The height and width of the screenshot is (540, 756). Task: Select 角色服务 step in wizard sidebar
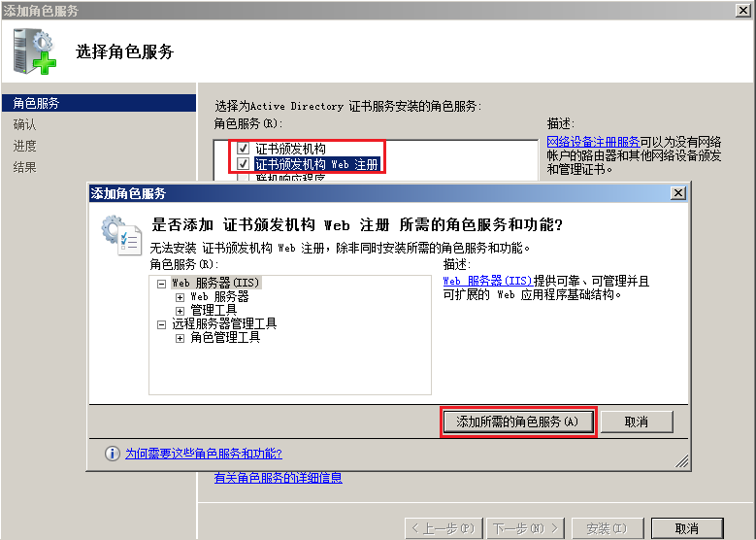pos(99,103)
